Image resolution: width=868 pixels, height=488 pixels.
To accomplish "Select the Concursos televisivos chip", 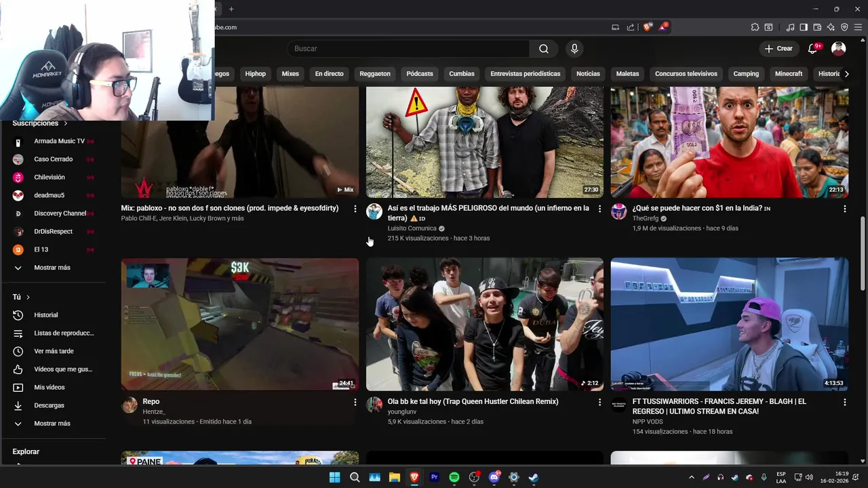I will tap(686, 74).
